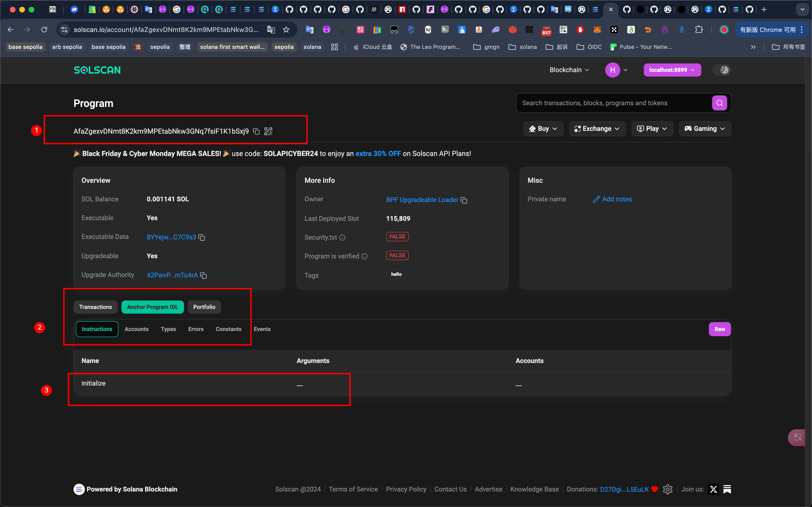
Task: Open the Types sub-tab
Action: 168,329
